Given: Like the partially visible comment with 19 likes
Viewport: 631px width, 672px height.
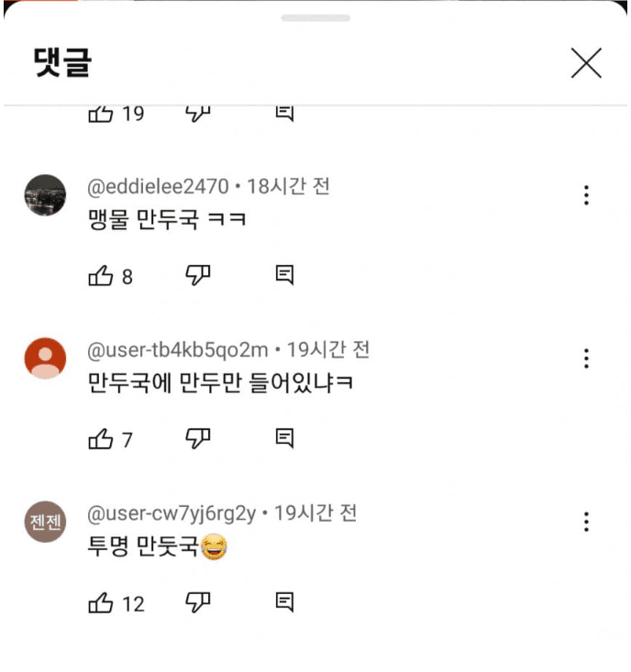Looking at the screenshot, I should 101,114.
